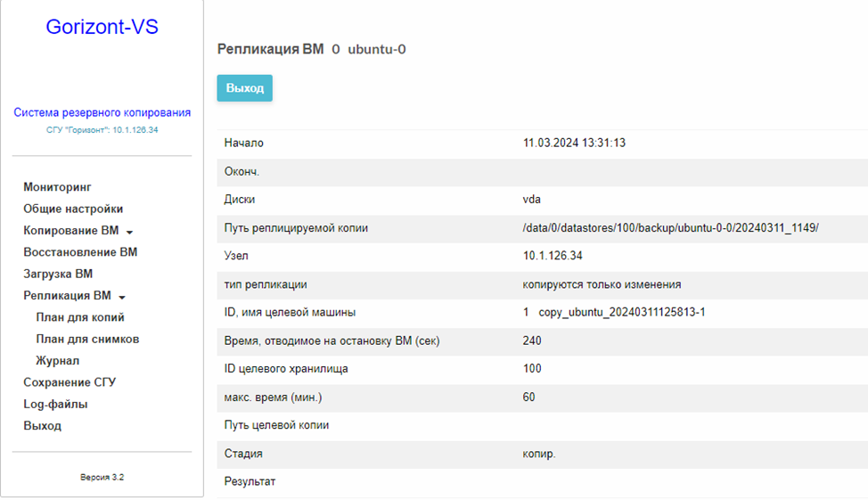Select Копирование ВМ menu entry
The image size is (868, 500).
point(71,230)
